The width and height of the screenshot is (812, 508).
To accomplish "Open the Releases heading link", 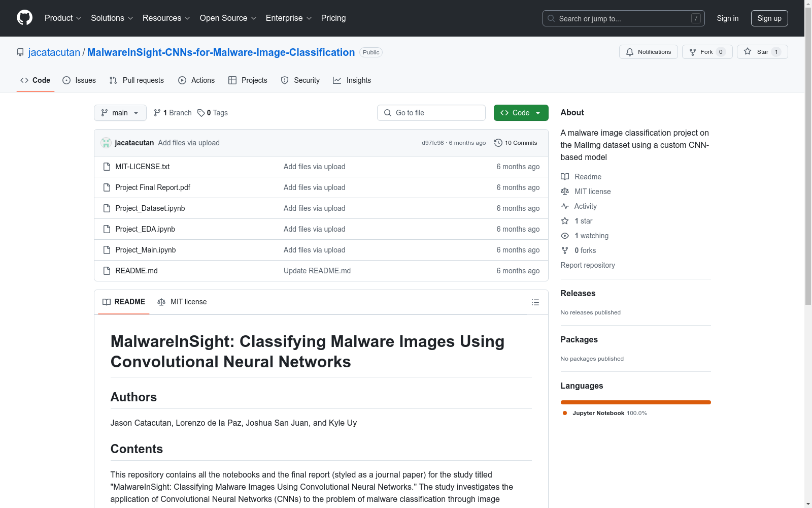I will [578, 293].
